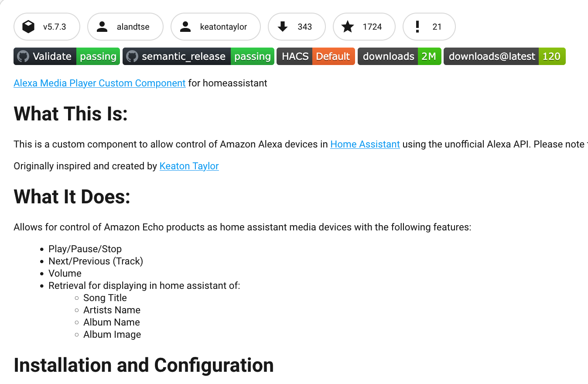Open the alandtse author chip
The image size is (588, 384).
coord(125,27)
